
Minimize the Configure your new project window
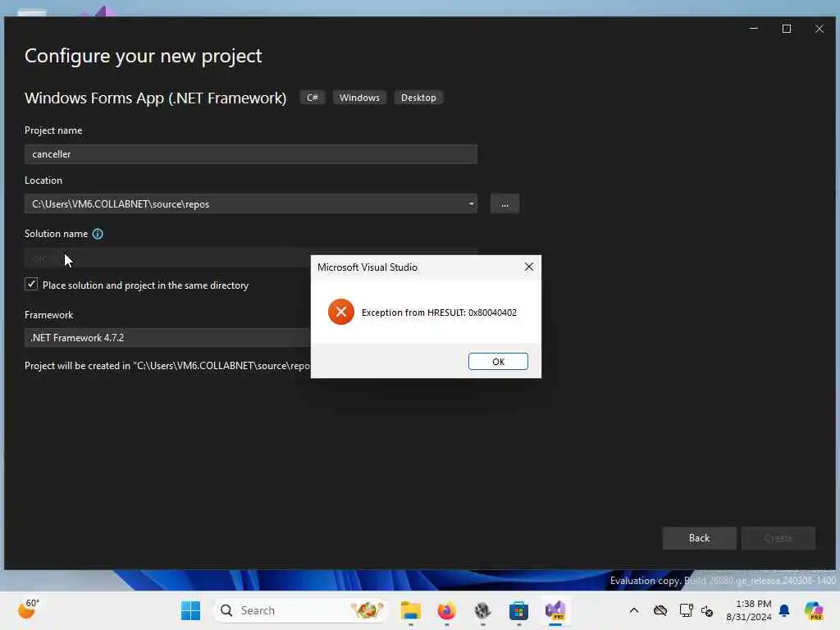tap(754, 29)
